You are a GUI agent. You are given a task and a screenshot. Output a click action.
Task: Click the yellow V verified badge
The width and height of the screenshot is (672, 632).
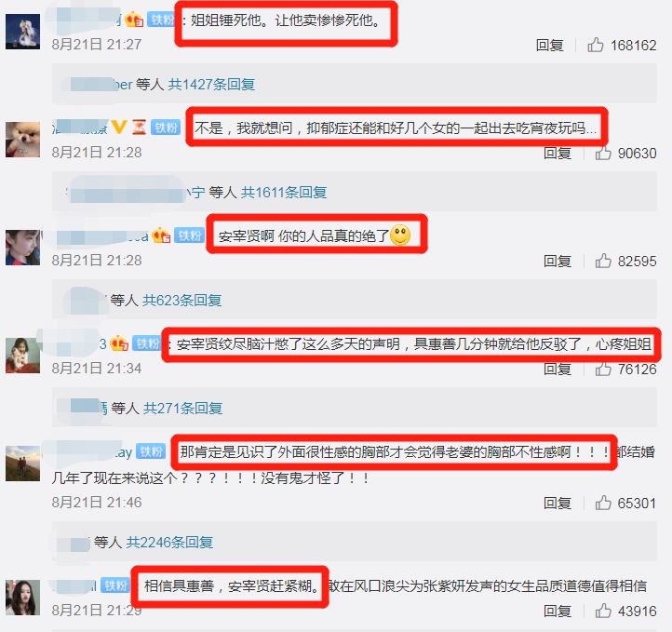click(x=119, y=127)
